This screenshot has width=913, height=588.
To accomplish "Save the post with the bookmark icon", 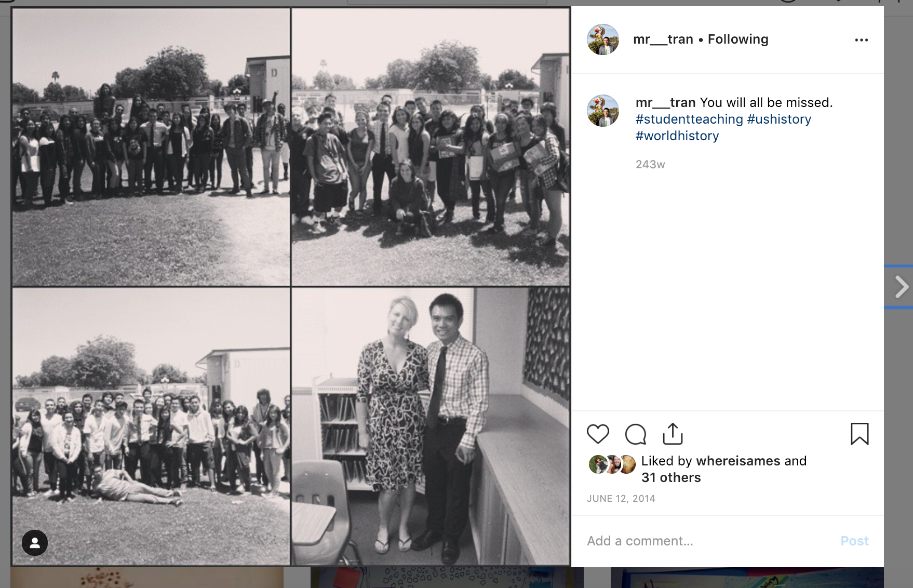I will pos(860,434).
